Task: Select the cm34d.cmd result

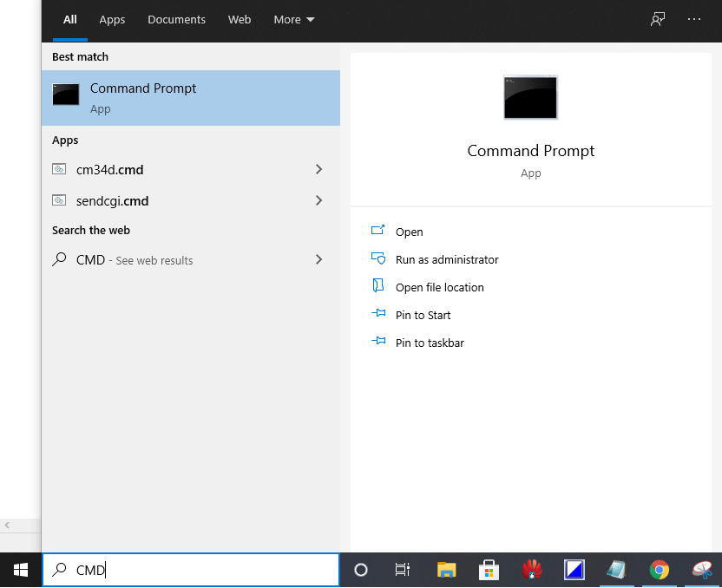Action: pyautogui.click(x=191, y=169)
